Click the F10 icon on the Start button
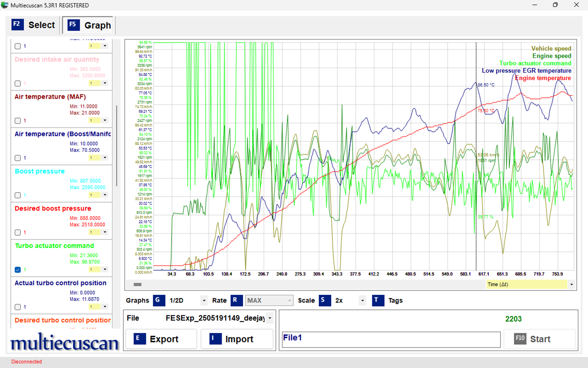The width and height of the screenshot is (588, 368). [520, 339]
